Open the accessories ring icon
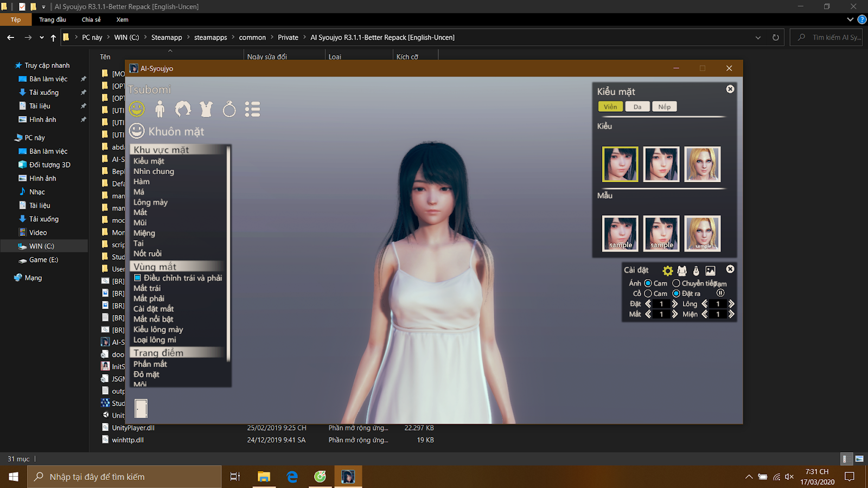This screenshot has width=868, height=488. coord(229,110)
